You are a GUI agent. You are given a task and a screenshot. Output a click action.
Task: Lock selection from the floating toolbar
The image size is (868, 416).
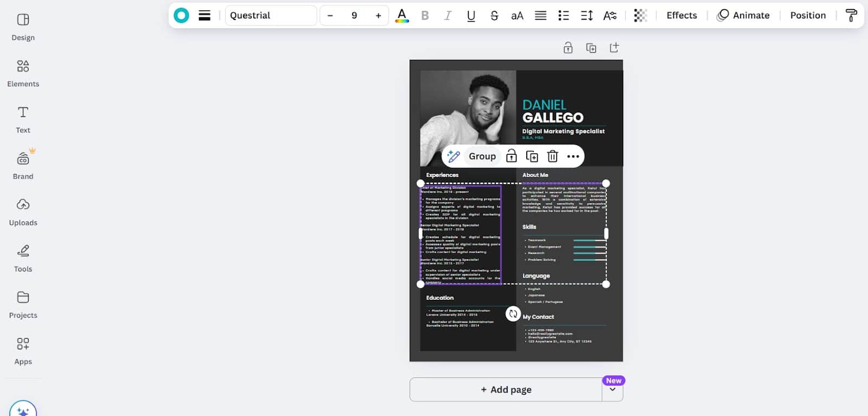[511, 156]
